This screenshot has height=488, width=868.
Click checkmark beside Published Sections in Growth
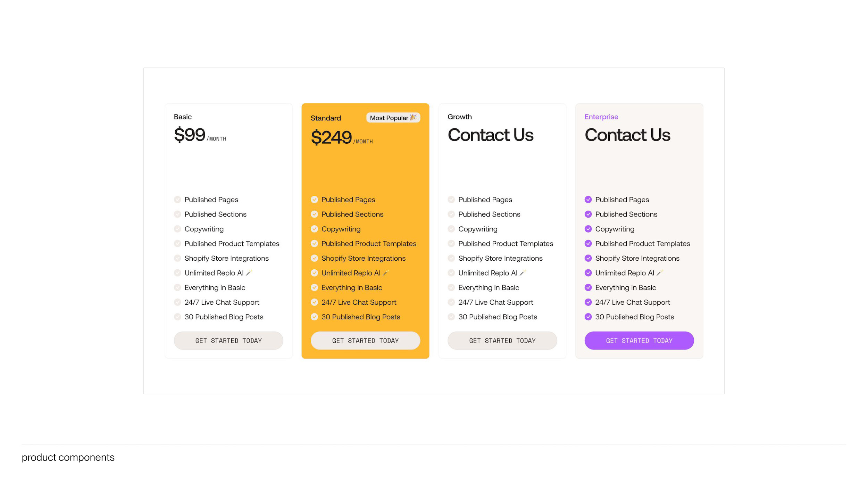point(451,214)
